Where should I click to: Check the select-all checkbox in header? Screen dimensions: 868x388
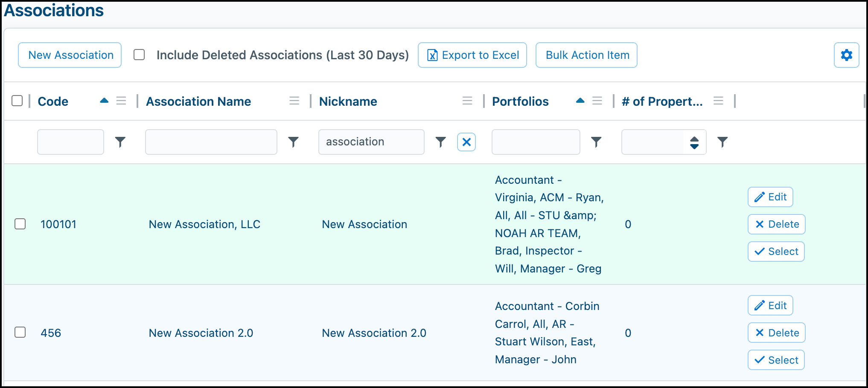pos(17,101)
